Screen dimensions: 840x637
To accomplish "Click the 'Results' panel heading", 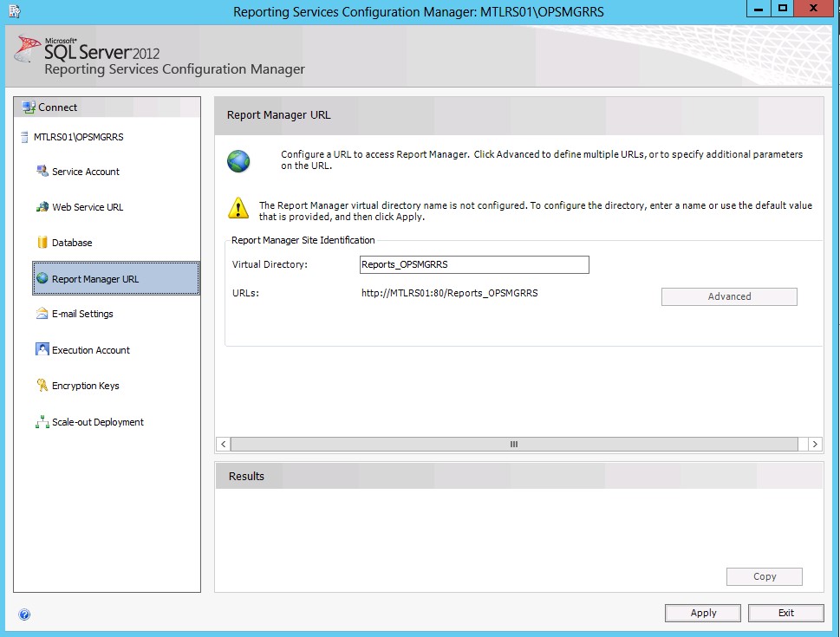I will [246, 477].
